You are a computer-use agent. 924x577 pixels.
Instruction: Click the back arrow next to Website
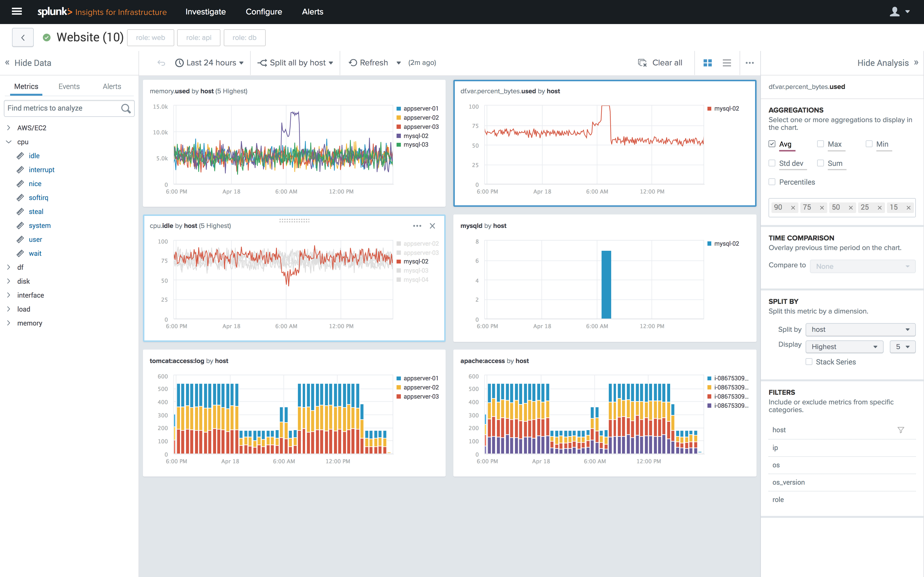coord(23,38)
